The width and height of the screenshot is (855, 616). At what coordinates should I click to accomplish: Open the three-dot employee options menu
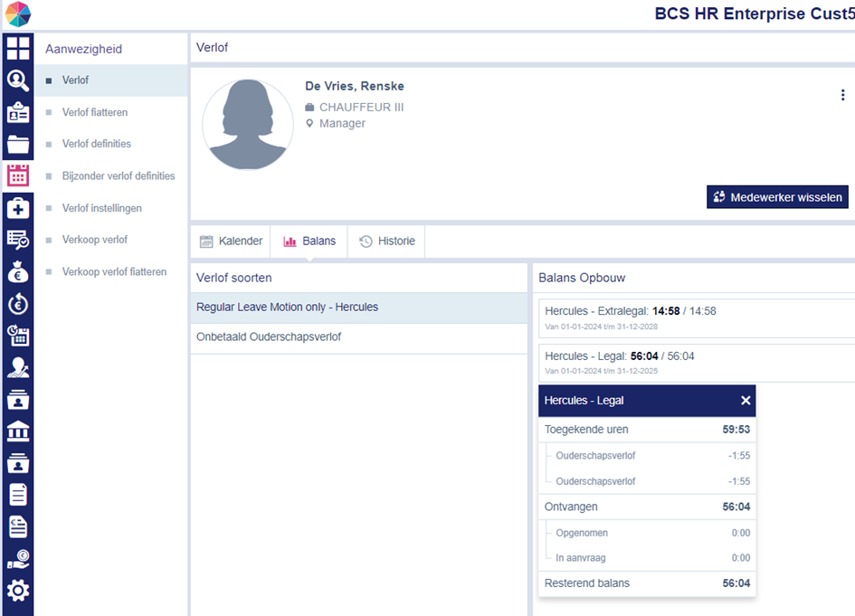842,95
